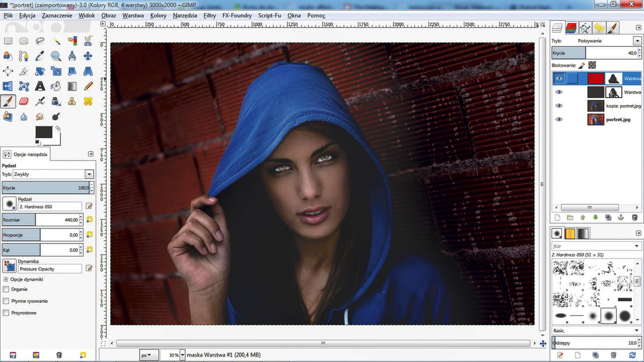Select the Heal bandage tool
The height and width of the screenshot is (362, 644).
pyautogui.click(x=88, y=102)
